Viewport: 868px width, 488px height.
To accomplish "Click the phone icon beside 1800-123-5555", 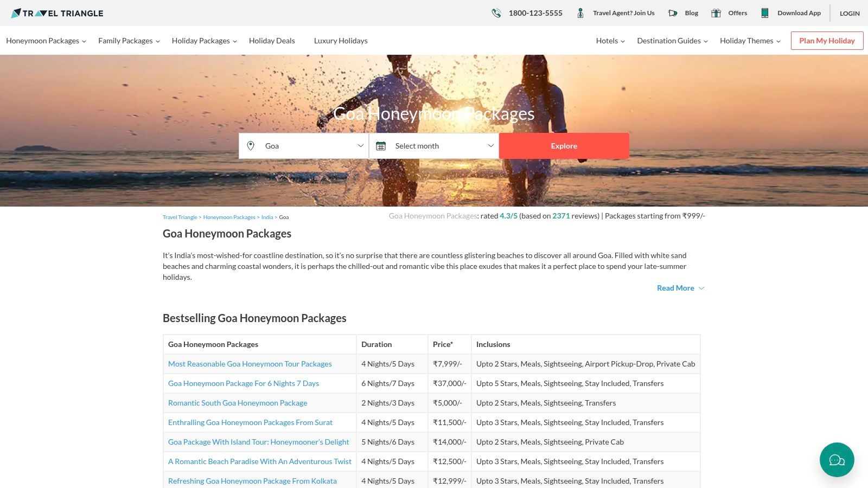I will pyautogui.click(x=496, y=13).
